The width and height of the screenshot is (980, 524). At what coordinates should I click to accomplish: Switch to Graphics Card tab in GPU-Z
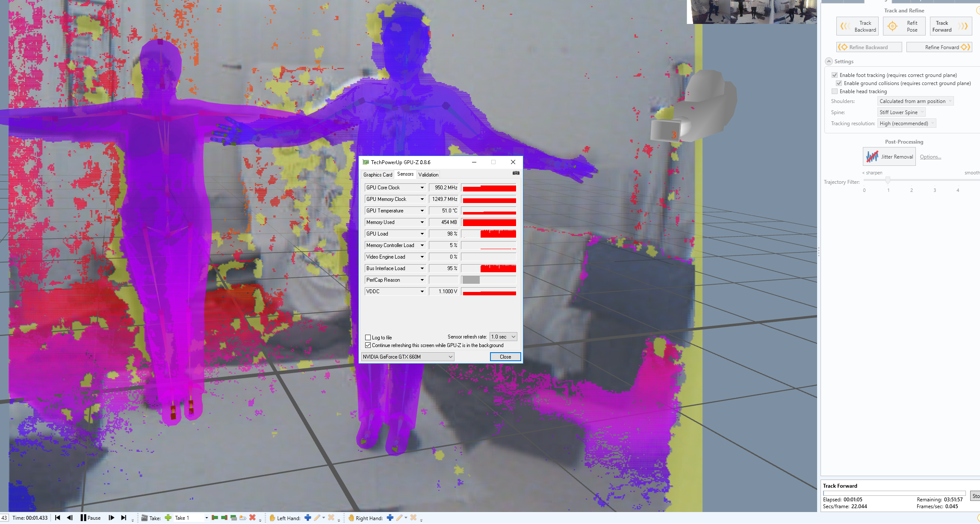pos(378,174)
